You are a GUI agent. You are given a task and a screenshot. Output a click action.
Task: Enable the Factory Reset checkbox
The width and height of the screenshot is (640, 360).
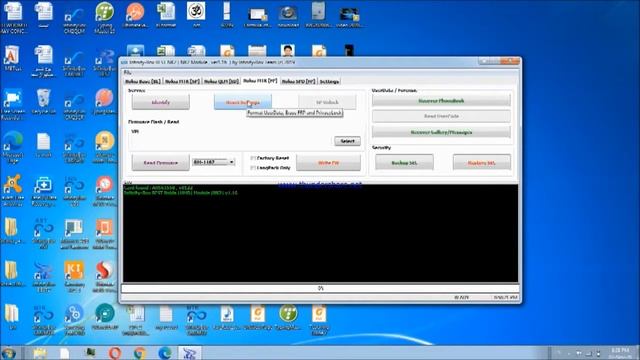pyautogui.click(x=253, y=158)
